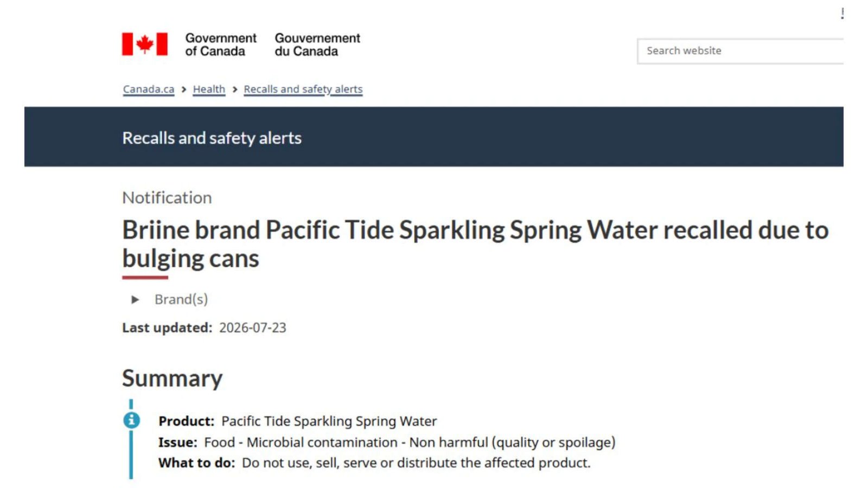
Task: Click the blue info icon beside Summary details
Action: tap(131, 420)
